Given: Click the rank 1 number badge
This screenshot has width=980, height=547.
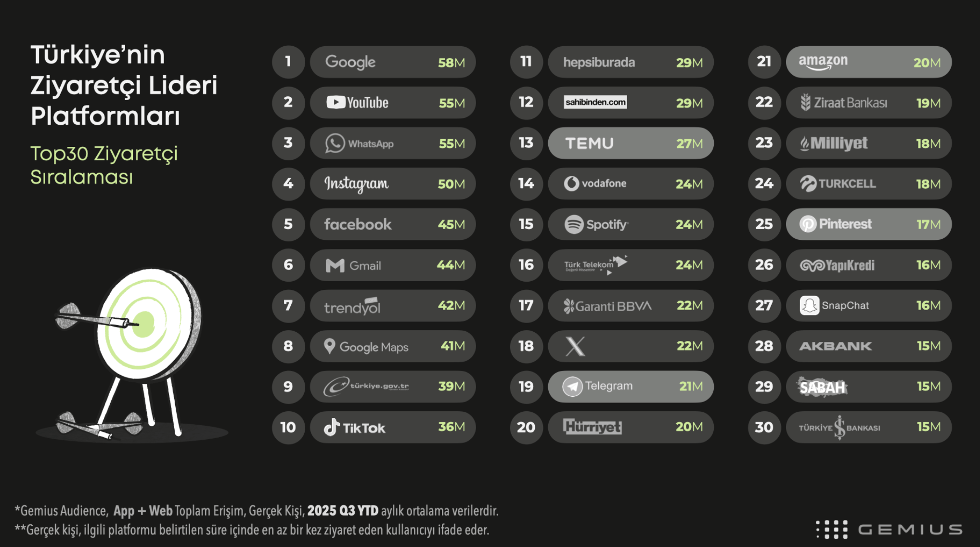Looking at the screenshot, I should [288, 62].
